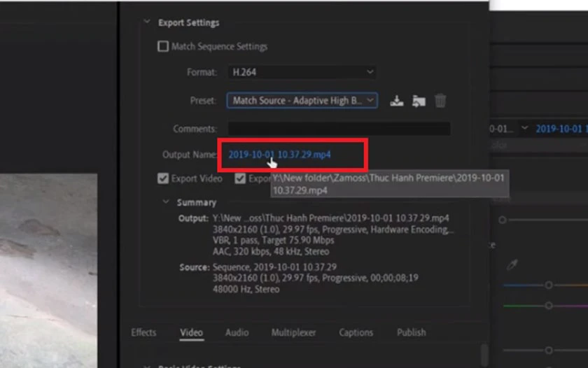588x368 pixels.
Task: Toggle the Export Video checkbox
Action: (x=163, y=178)
